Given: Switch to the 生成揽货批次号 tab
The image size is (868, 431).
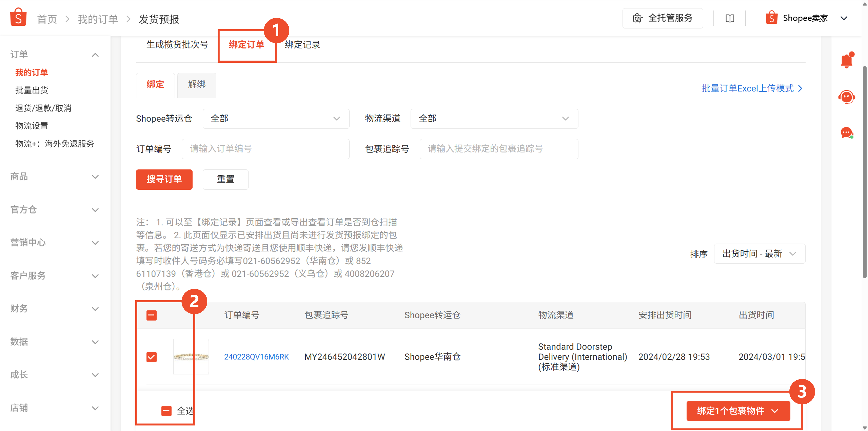Looking at the screenshot, I should pos(177,45).
